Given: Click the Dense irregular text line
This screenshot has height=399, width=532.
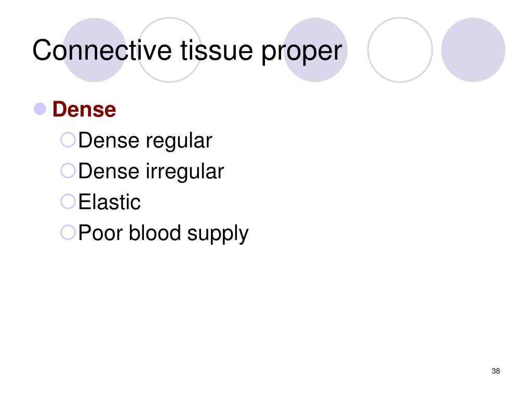Looking at the screenshot, I should [151, 171].
